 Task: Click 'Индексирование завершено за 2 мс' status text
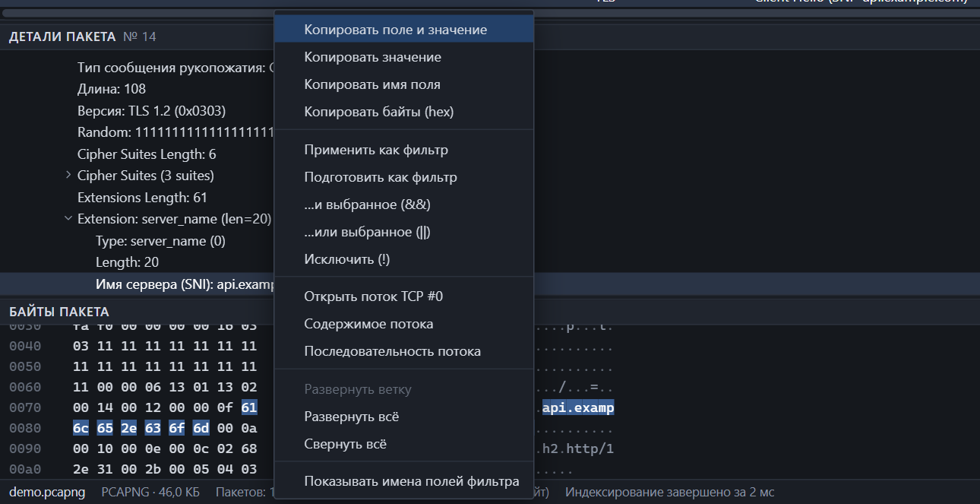click(x=670, y=492)
